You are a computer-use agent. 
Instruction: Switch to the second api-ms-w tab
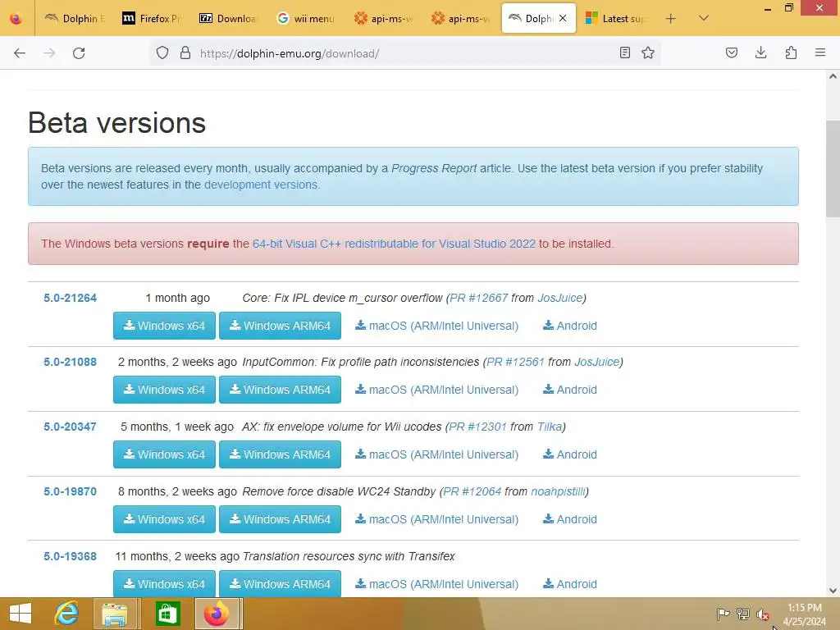pos(460,18)
